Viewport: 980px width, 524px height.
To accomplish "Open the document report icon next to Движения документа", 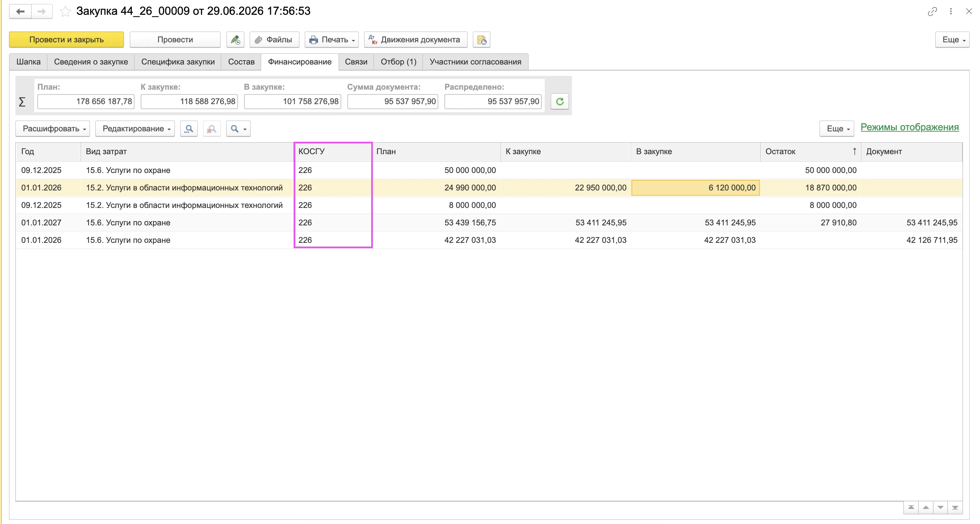I will point(482,40).
